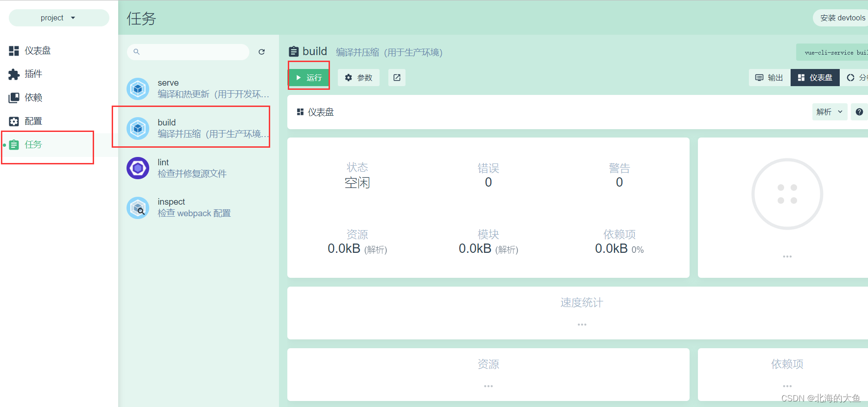Click the dashboard grid icon in 仪表盘 header
The width and height of the screenshot is (868, 407).
click(x=300, y=112)
